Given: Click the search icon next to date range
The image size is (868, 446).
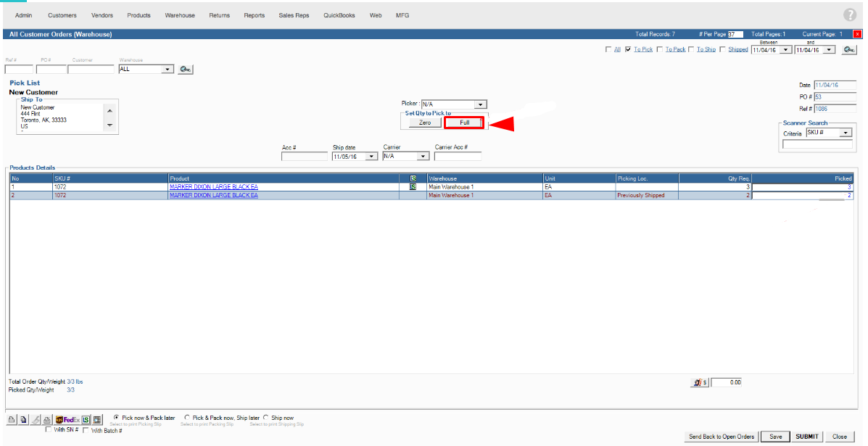Looking at the screenshot, I should click(x=849, y=49).
